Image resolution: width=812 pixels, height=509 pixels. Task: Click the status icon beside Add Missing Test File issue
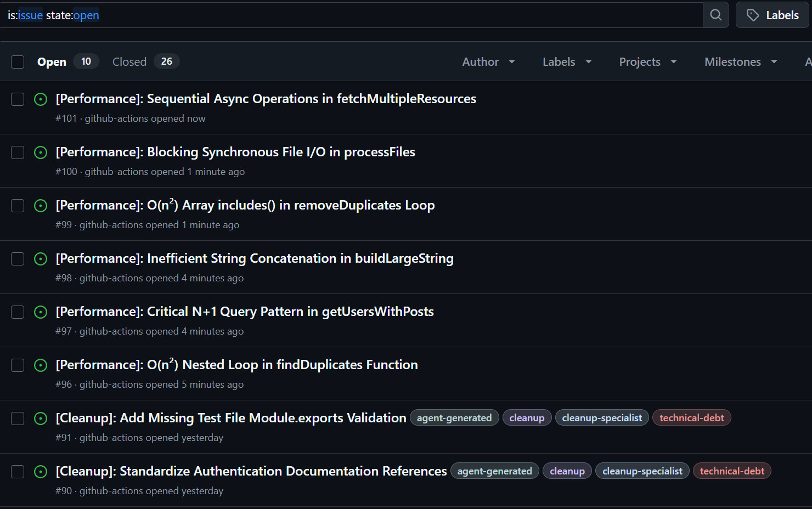coord(41,418)
